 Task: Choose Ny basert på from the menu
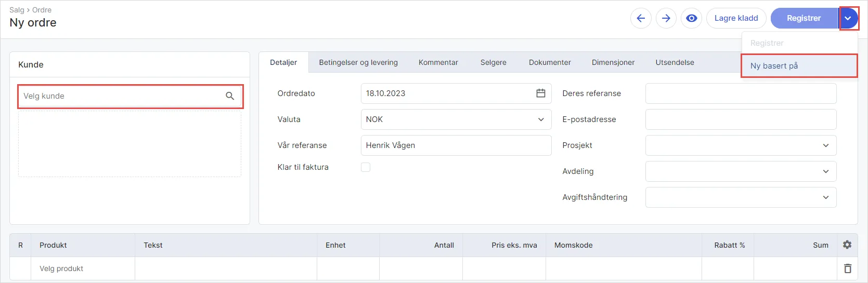(799, 66)
